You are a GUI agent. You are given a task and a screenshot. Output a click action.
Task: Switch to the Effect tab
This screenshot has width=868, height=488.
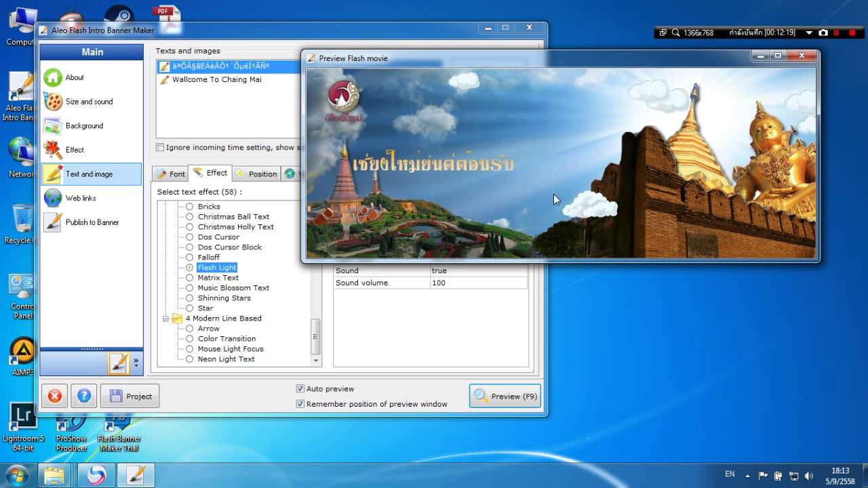click(x=210, y=173)
